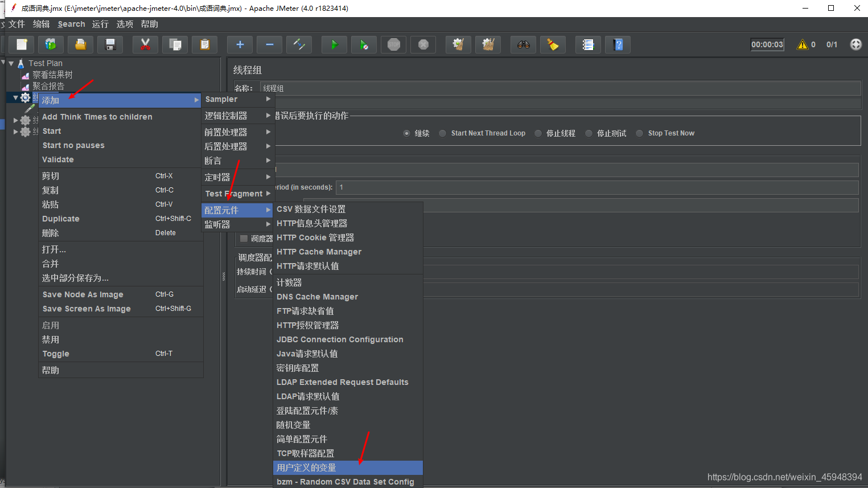Select the Stop Test Now radio button
Image resolution: width=868 pixels, height=488 pixels.
640,133
